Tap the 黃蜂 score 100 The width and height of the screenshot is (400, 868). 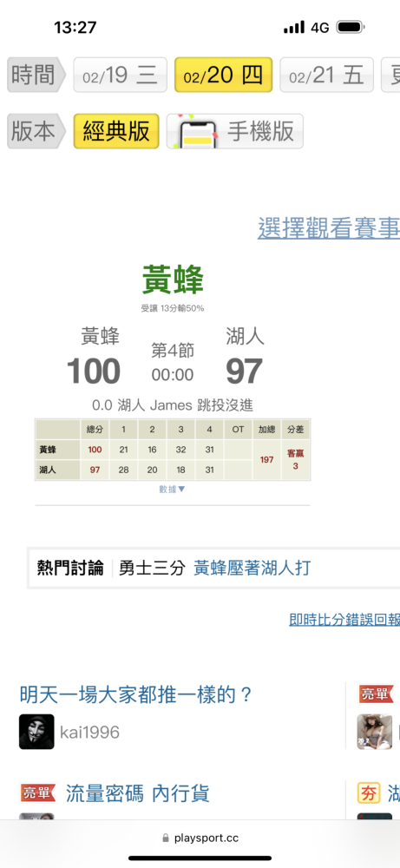coord(94,371)
